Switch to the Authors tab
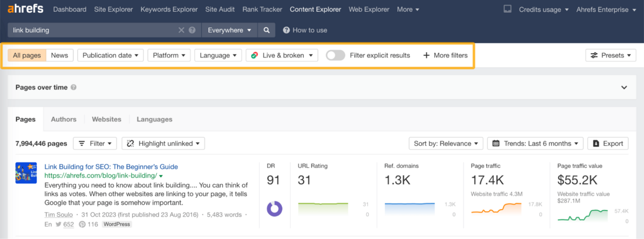Image resolution: width=644 pixels, height=239 pixels. coord(64,119)
